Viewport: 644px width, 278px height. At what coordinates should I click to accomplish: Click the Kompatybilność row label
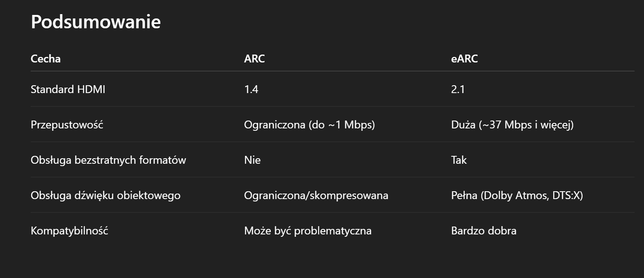69,230
